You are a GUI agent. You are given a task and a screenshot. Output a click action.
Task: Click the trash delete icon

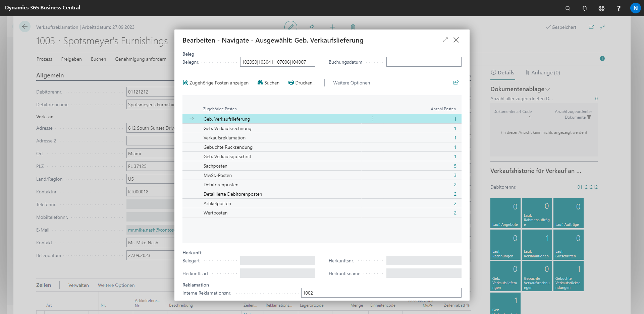click(x=353, y=27)
